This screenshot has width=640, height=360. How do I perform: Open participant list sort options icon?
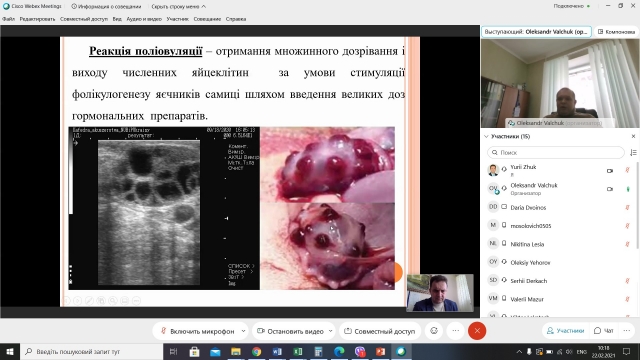click(x=633, y=152)
